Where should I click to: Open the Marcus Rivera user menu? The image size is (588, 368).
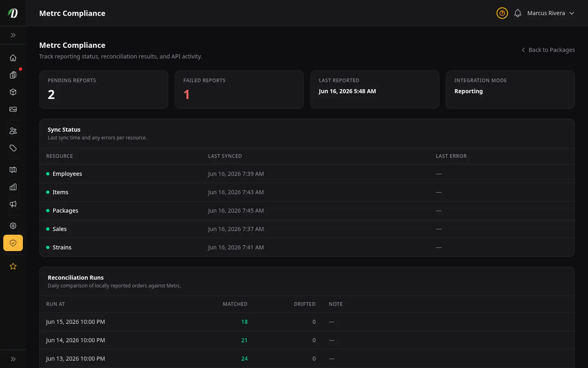click(550, 13)
